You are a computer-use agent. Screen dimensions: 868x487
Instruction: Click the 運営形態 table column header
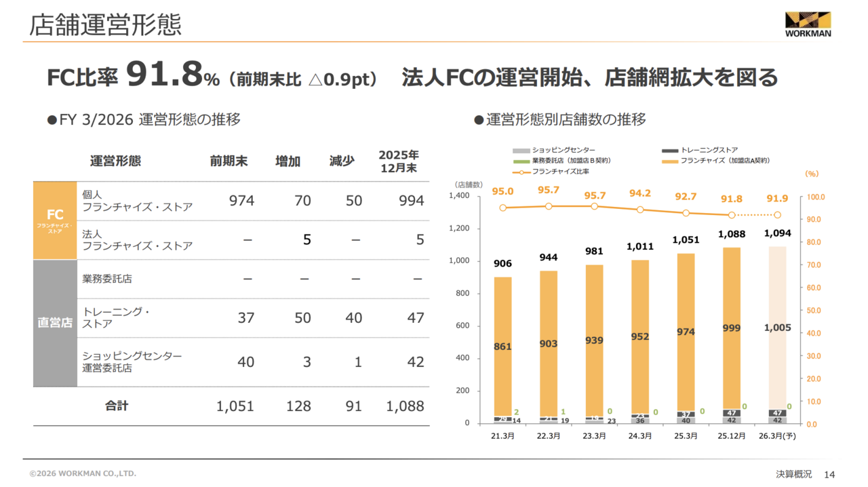click(x=115, y=161)
